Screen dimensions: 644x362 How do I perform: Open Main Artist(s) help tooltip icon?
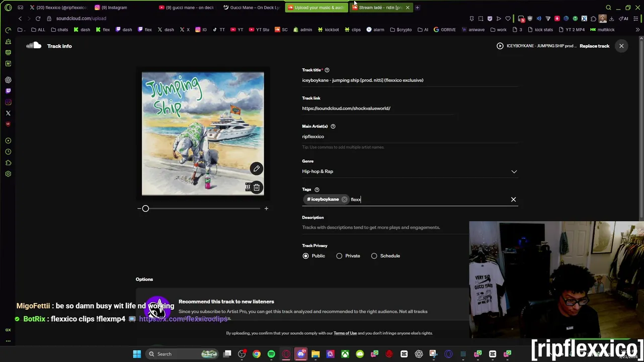(x=333, y=126)
